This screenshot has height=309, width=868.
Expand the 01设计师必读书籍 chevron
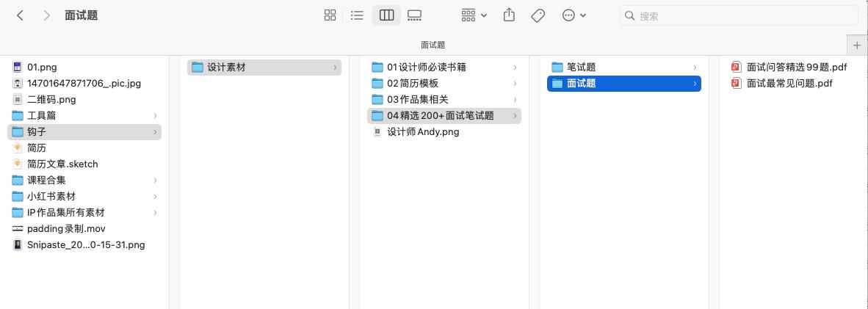click(x=515, y=68)
